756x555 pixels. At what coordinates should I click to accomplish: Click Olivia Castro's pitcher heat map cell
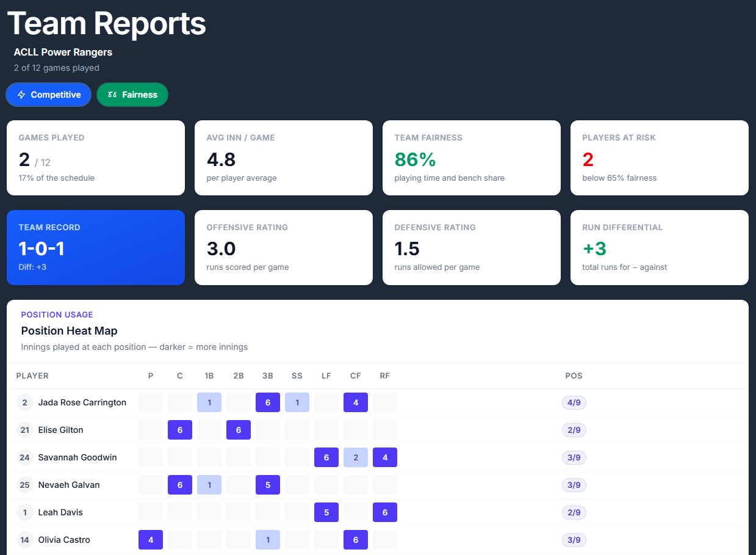point(151,540)
